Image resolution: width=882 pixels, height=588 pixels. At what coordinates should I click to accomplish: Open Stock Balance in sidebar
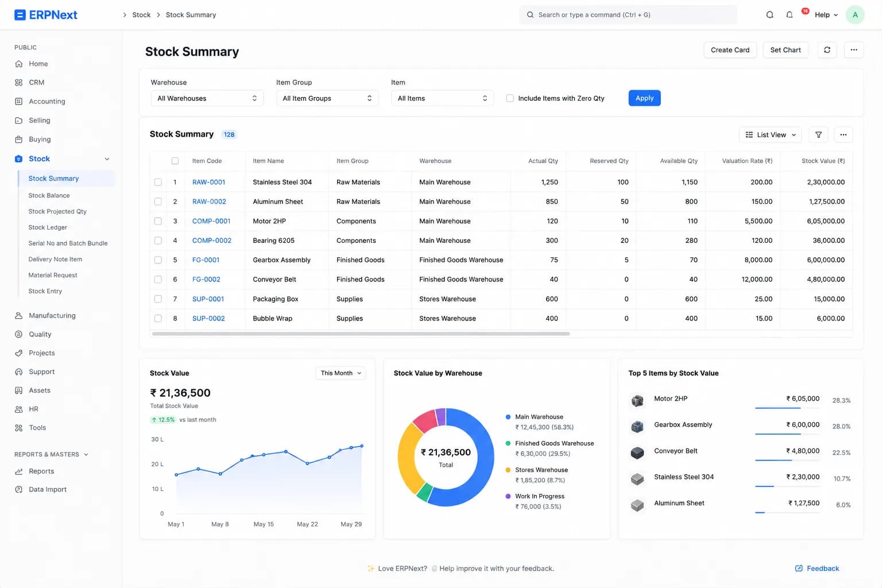pos(49,196)
